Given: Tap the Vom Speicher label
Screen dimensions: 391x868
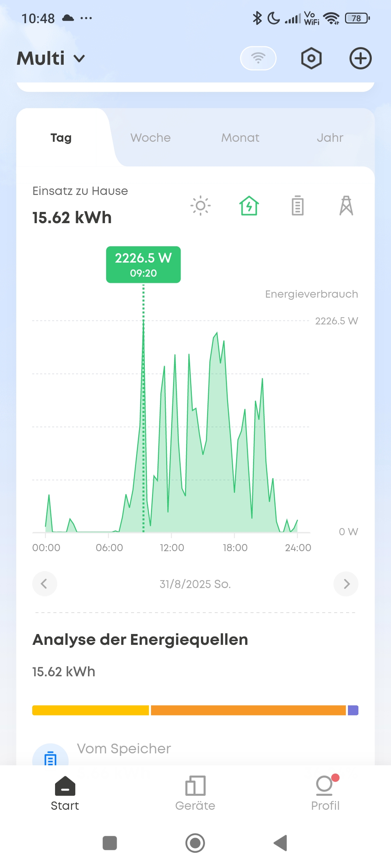Looking at the screenshot, I should pyautogui.click(x=124, y=749).
